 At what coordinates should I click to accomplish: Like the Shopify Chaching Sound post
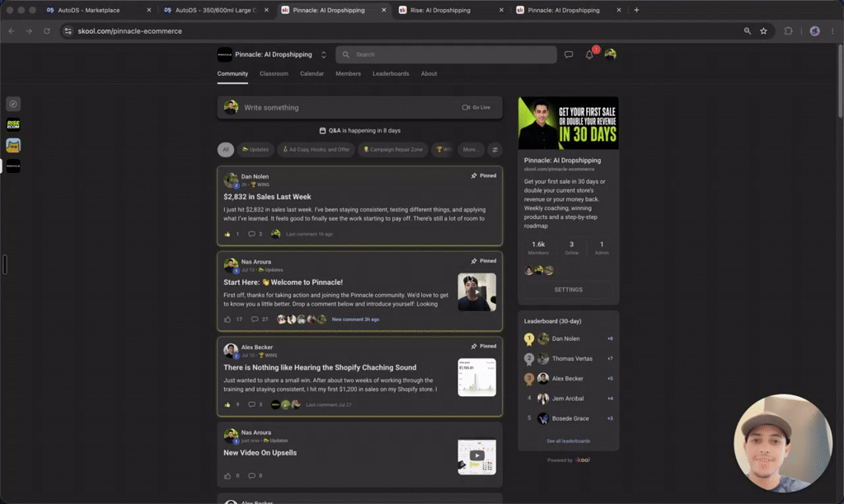click(x=227, y=404)
